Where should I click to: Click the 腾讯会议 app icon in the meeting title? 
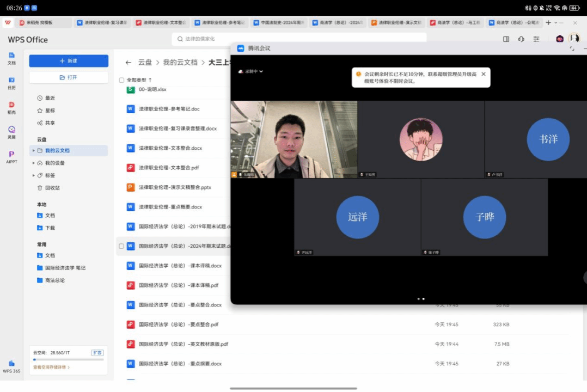(x=241, y=48)
